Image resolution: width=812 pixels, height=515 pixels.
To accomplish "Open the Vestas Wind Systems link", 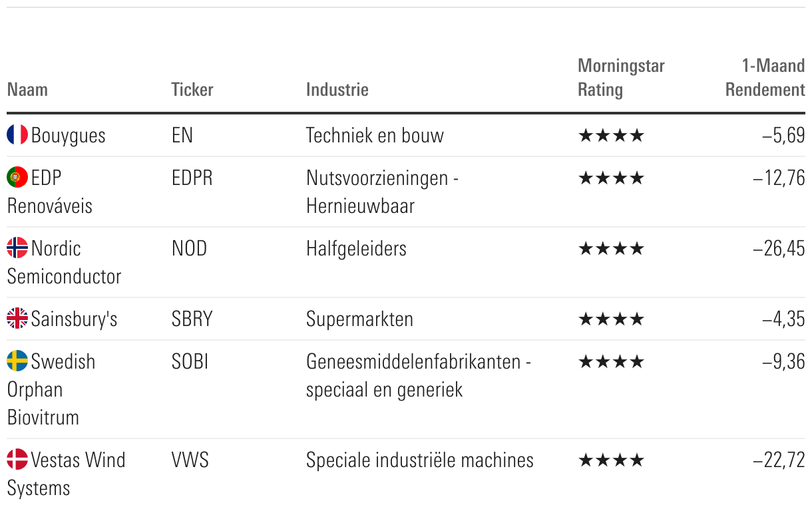I will (x=67, y=473).
